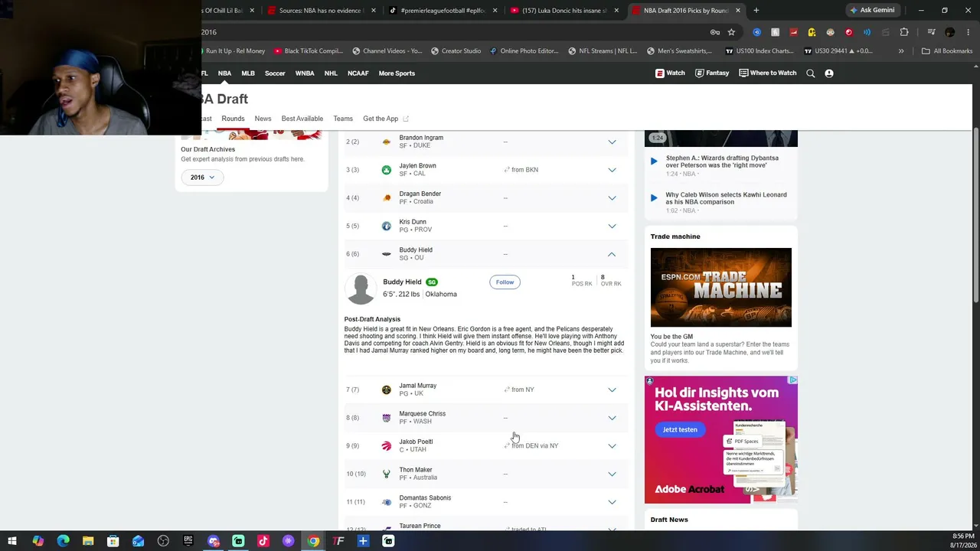
Task: Play the Wizards drafting Dybantsa video
Action: pyautogui.click(x=653, y=161)
